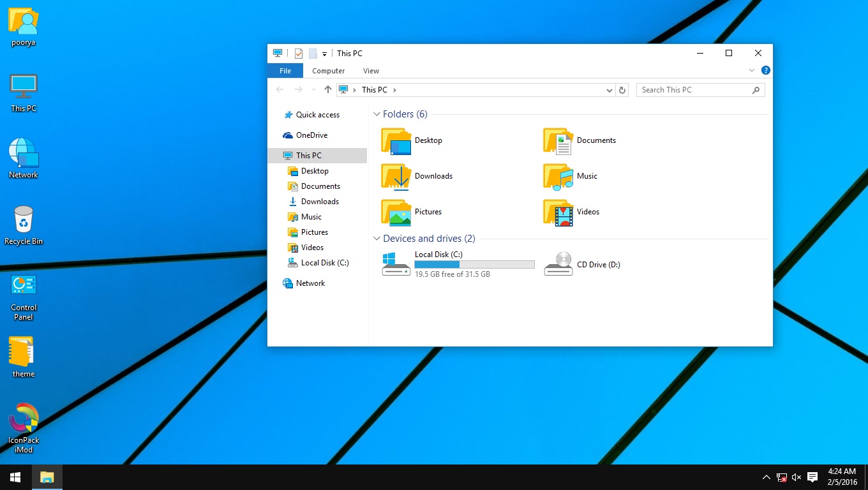Open Control Panel from the desktop
This screenshot has width=868, height=490.
[23, 285]
